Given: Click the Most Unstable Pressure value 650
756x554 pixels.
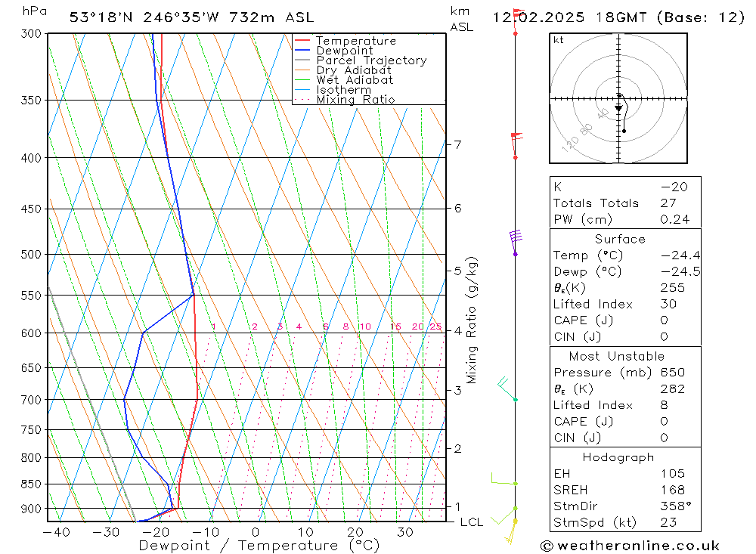Looking at the screenshot, I should (x=673, y=372).
